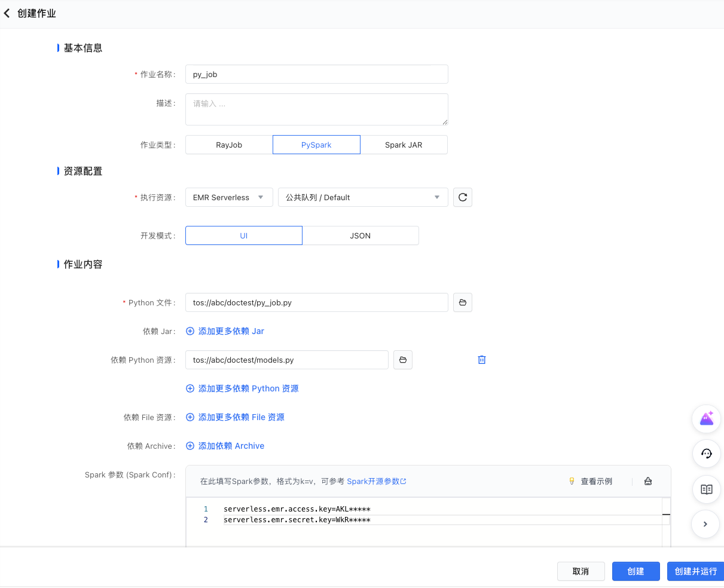
Task: Switch development mode to JSON
Action: pos(361,235)
